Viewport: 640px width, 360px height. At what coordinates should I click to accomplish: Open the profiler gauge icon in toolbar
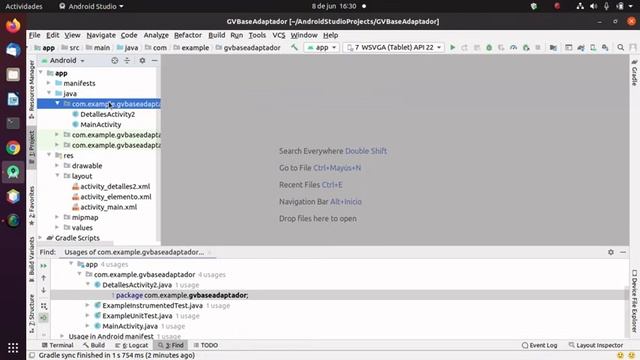coord(513,47)
